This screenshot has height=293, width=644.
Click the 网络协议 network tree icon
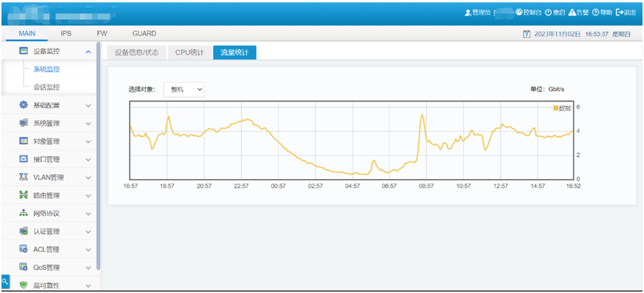pos(24,213)
